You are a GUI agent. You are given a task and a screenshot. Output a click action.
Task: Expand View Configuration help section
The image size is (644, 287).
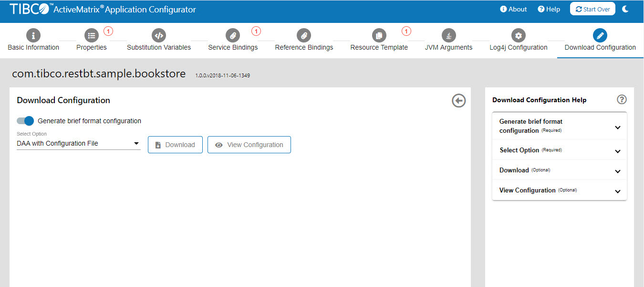(560, 190)
